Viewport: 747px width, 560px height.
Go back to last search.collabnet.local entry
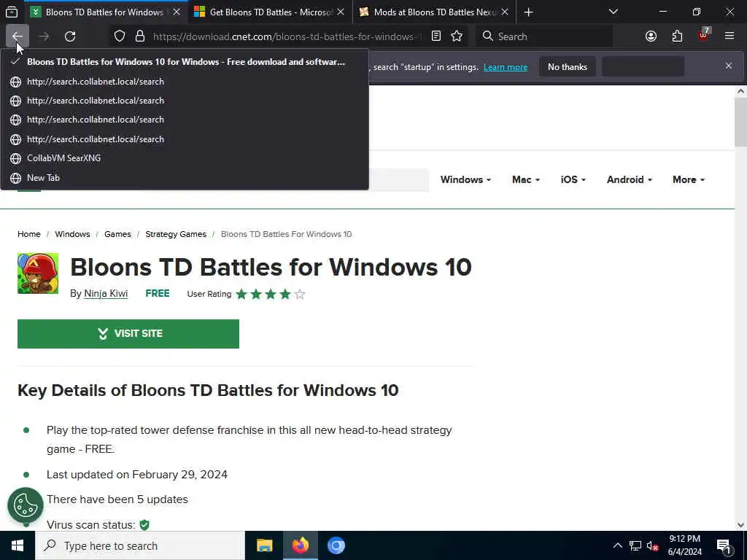(x=185, y=139)
